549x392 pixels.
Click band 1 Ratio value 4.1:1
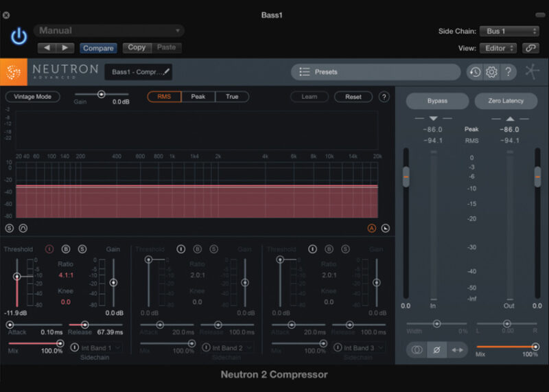[x=66, y=275]
